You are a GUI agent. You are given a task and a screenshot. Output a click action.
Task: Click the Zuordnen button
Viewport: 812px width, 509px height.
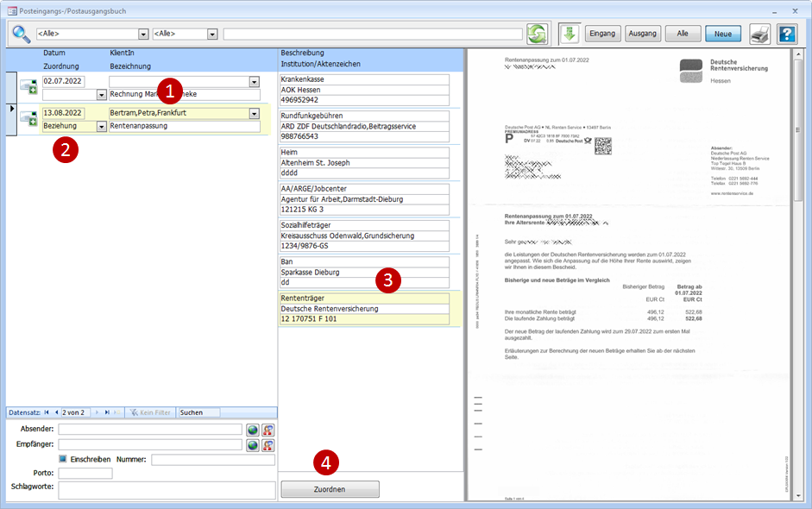point(330,489)
